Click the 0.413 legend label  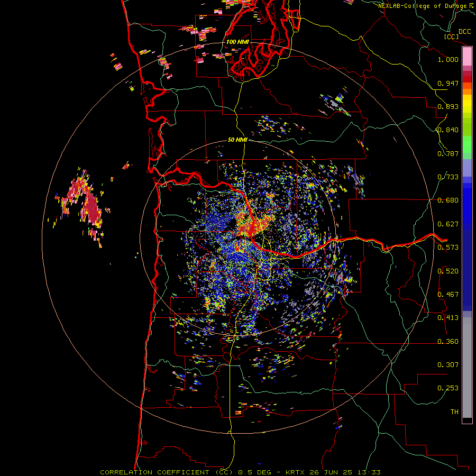pos(448,318)
